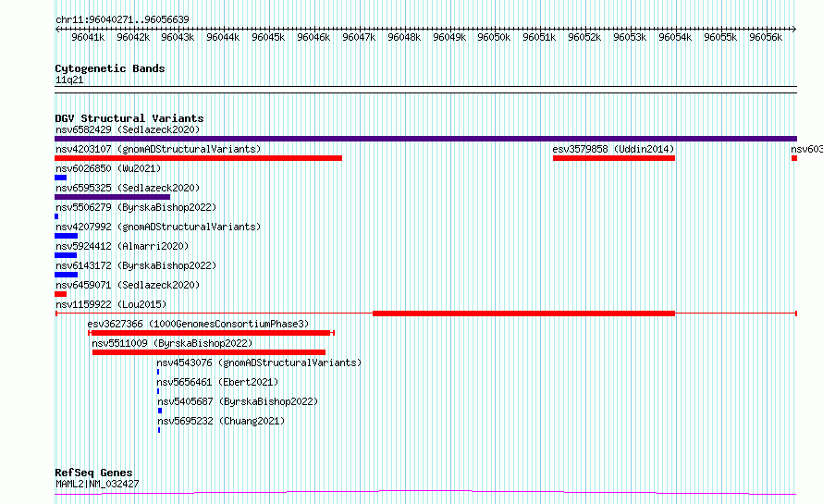The height and width of the screenshot is (504, 823).
Task: Click the 96047k ruler tick label
Action: pyautogui.click(x=359, y=37)
